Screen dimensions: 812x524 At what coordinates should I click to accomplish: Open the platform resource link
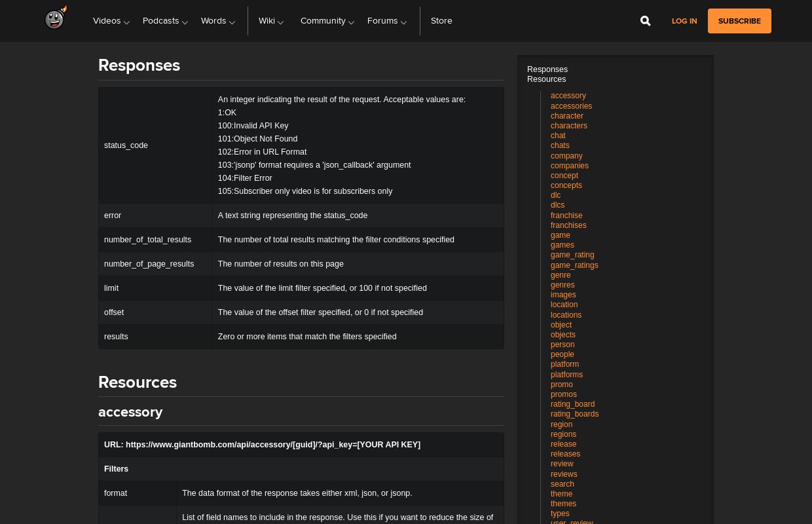[x=564, y=364]
